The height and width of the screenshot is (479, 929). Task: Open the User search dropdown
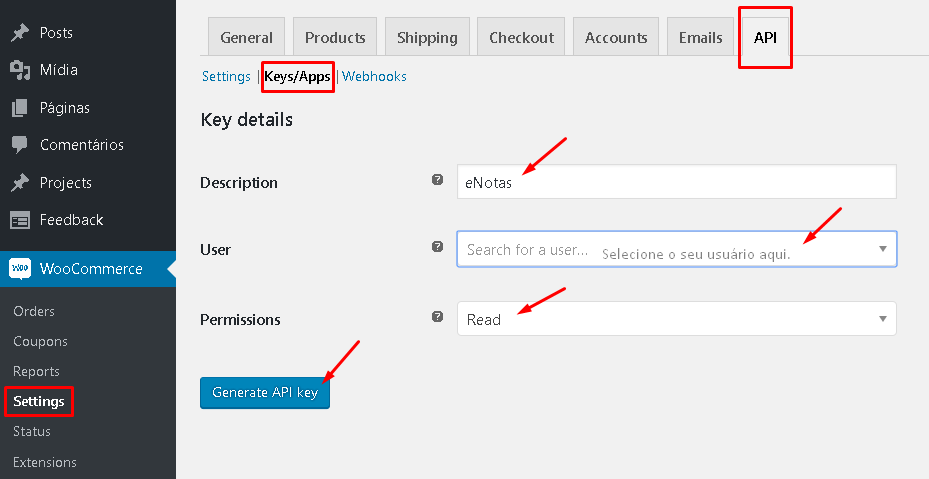pos(677,249)
